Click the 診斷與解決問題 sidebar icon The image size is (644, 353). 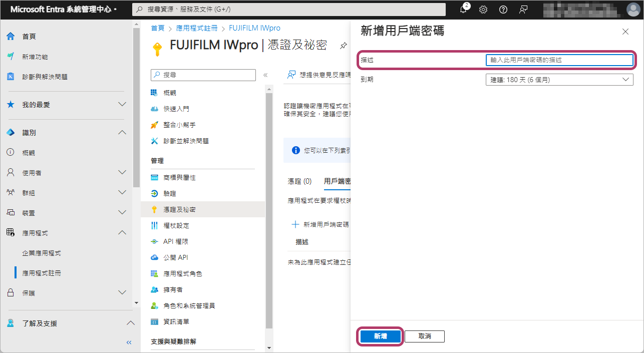click(x=11, y=77)
